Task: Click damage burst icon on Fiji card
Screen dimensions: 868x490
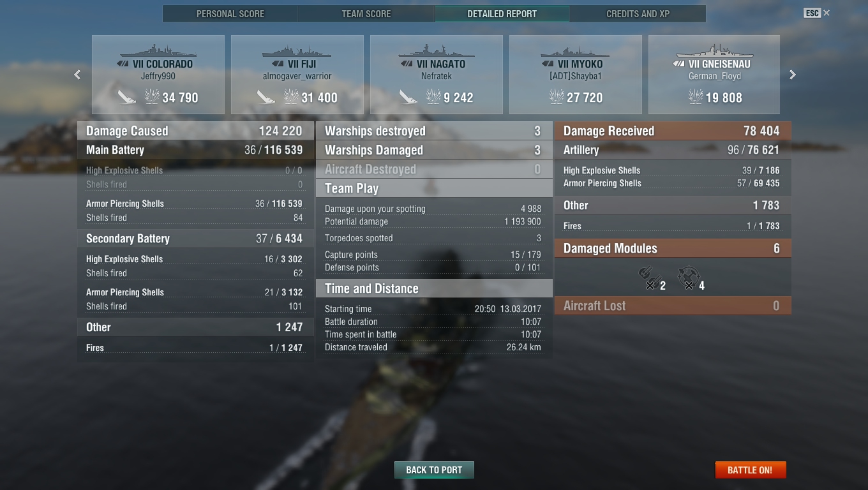Action: coord(292,97)
